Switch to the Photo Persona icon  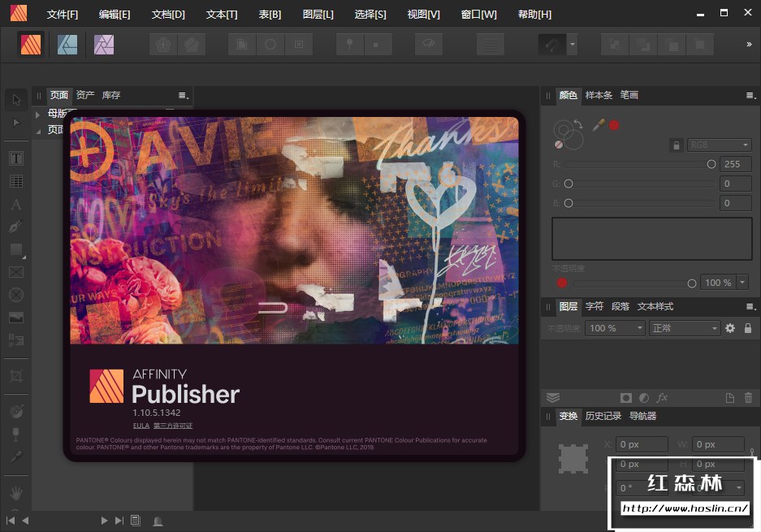point(104,45)
